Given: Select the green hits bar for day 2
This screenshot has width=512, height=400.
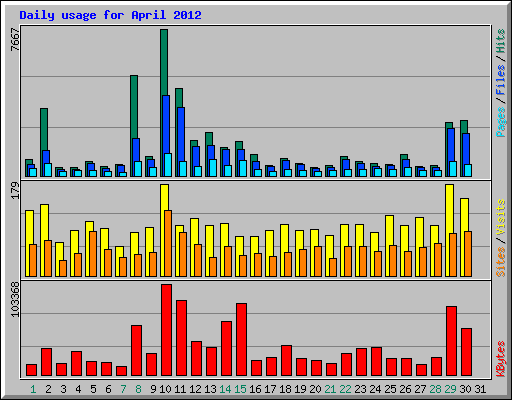Looking at the screenshot, I should (44, 129).
